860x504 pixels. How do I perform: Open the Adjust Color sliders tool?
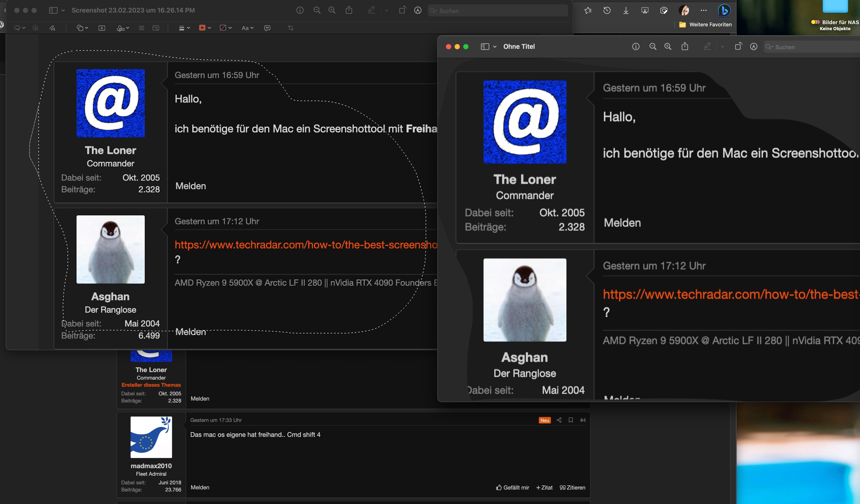(141, 28)
